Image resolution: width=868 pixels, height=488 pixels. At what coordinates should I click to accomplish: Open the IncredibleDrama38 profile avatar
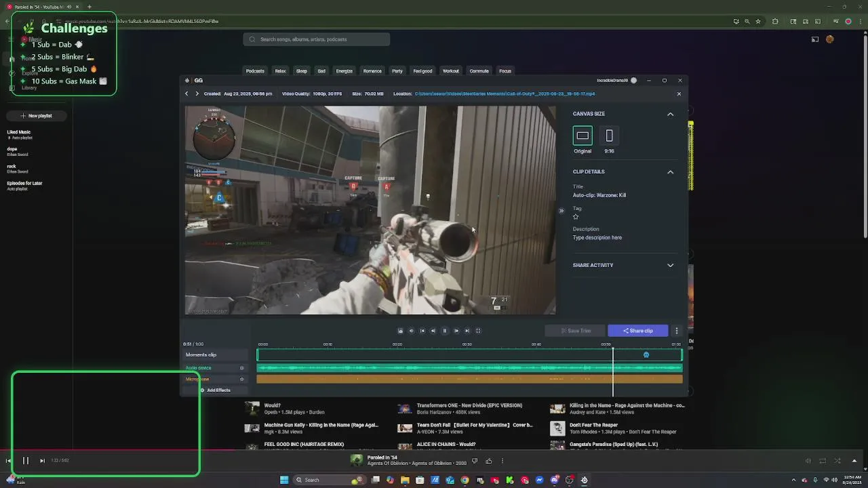click(x=633, y=80)
